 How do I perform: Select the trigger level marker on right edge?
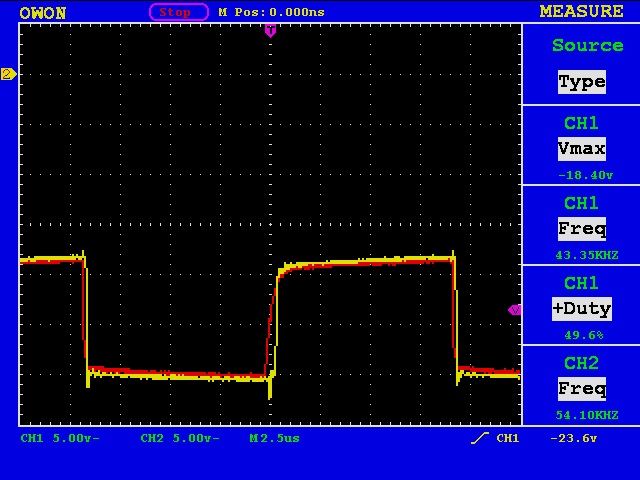coord(514,310)
